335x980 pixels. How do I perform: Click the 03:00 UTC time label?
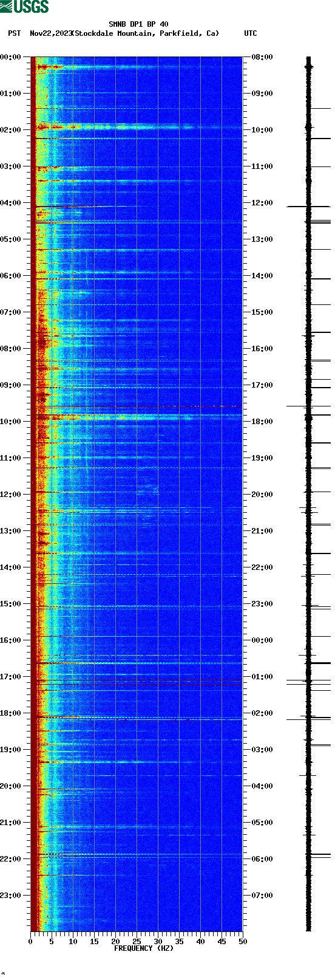[262, 750]
